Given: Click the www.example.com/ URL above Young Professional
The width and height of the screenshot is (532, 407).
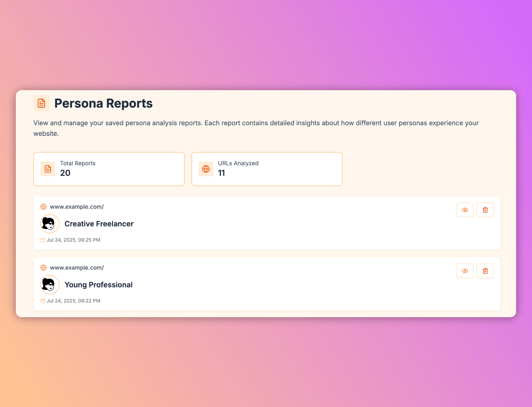Looking at the screenshot, I should (x=77, y=268).
